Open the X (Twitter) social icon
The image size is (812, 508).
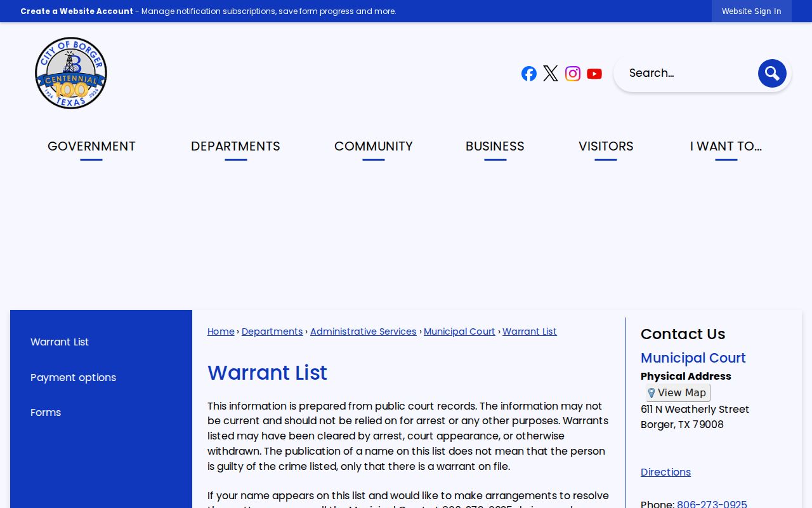pyautogui.click(x=551, y=74)
